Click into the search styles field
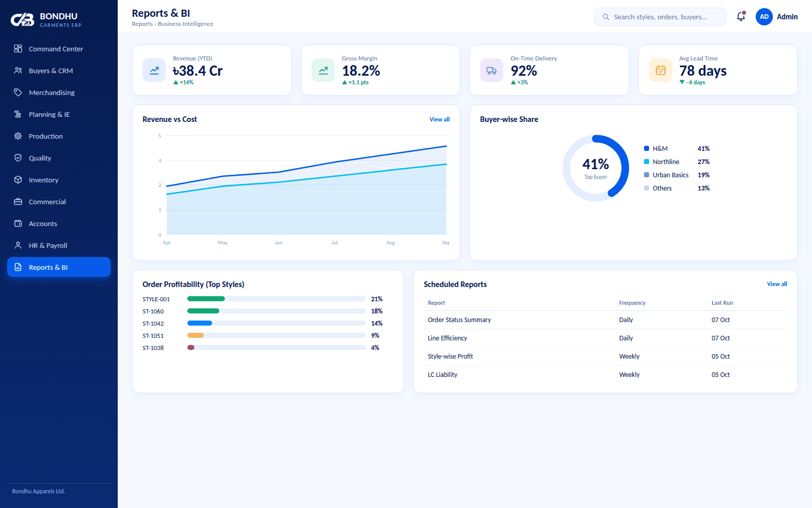Viewport: 812px width, 508px height. tap(660, 17)
